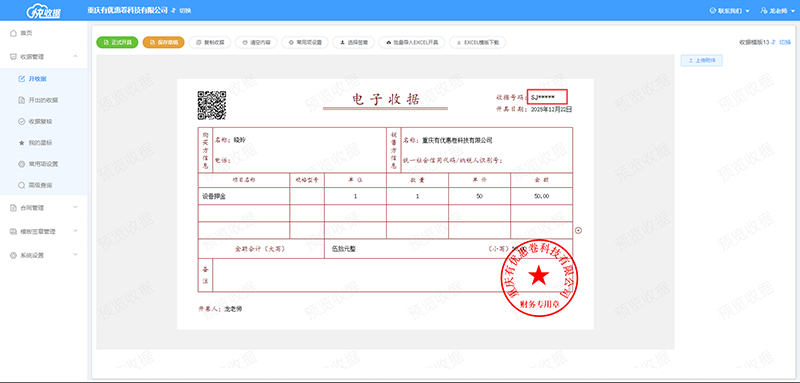Click first row 单位 cell
The width and height of the screenshot is (800, 383).
point(356,196)
